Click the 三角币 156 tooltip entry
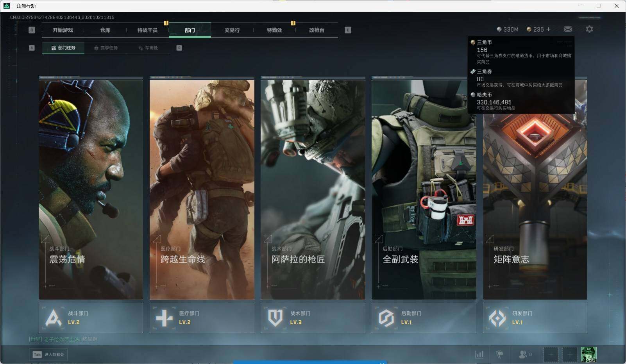The height and width of the screenshot is (364, 626). pyautogui.click(x=521, y=52)
